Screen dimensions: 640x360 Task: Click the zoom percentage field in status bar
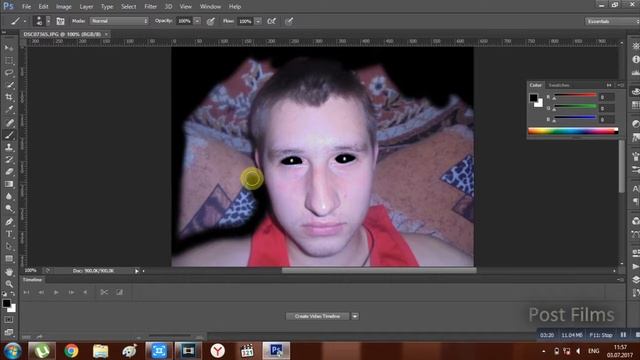[x=31, y=271]
